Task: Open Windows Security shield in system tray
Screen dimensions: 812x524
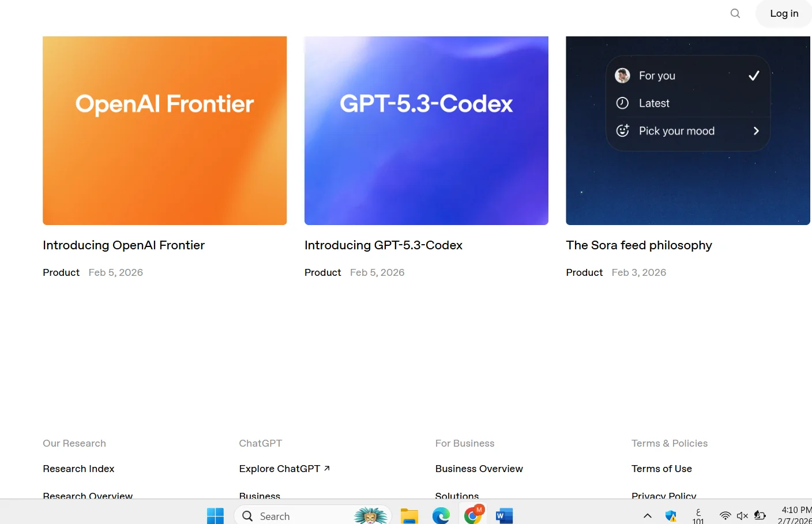Action: pos(670,515)
